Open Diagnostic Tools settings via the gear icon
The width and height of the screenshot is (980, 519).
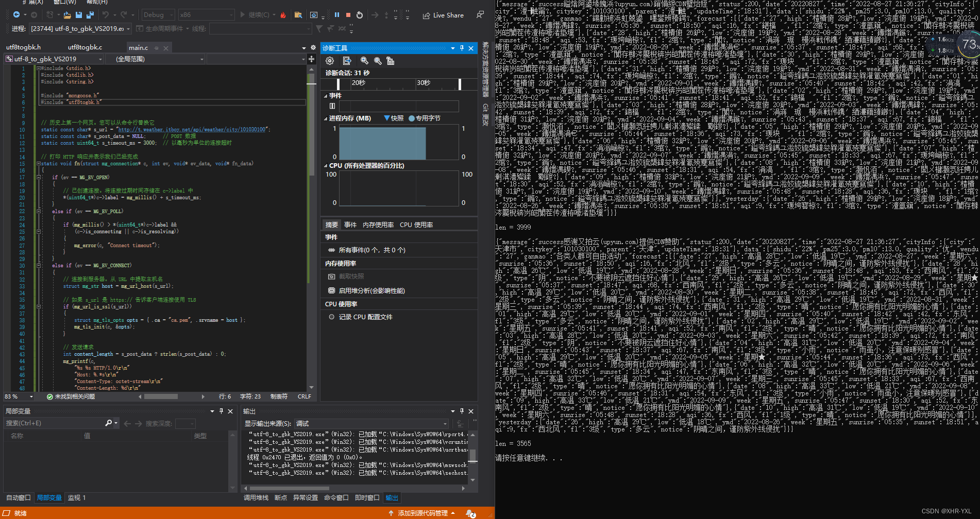(330, 61)
